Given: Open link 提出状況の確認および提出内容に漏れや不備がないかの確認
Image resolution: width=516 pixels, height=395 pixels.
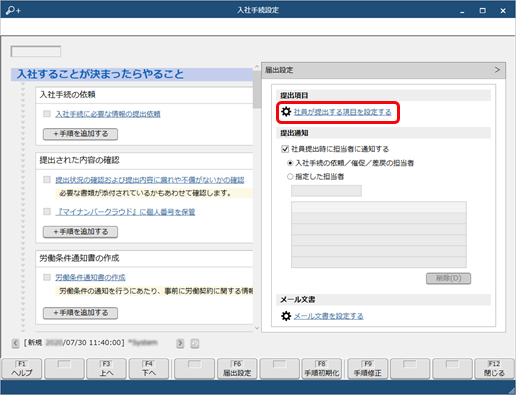Looking at the screenshot, I should (150, 180).
